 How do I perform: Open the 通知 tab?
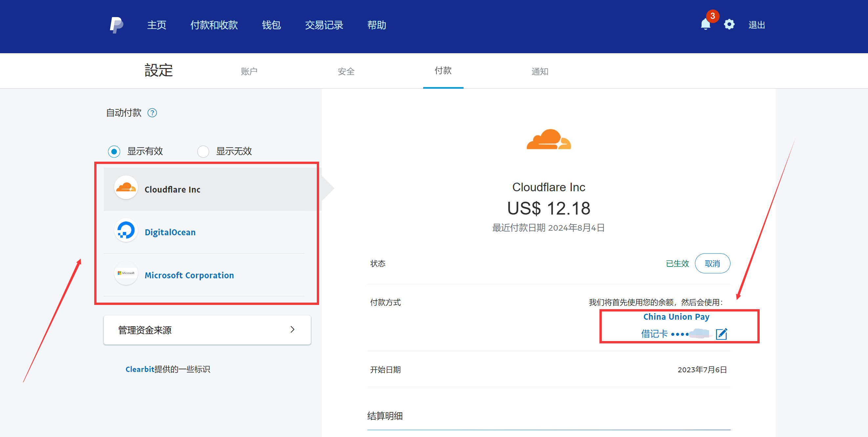pyautogui.click(x=540, y=72)
